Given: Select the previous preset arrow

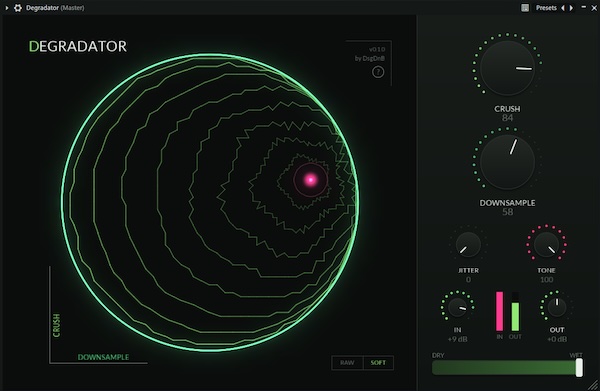Looking at the screenshot, I should coord(563,8).
